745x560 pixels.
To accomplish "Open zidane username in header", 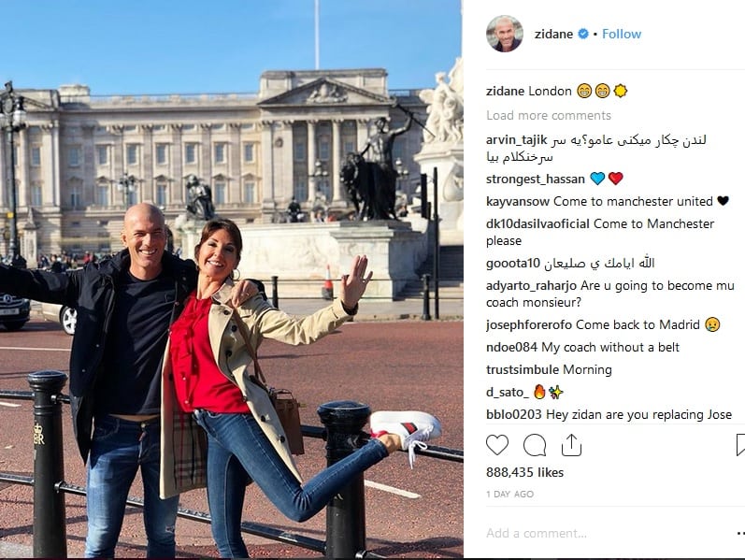I will click(553, 34).
